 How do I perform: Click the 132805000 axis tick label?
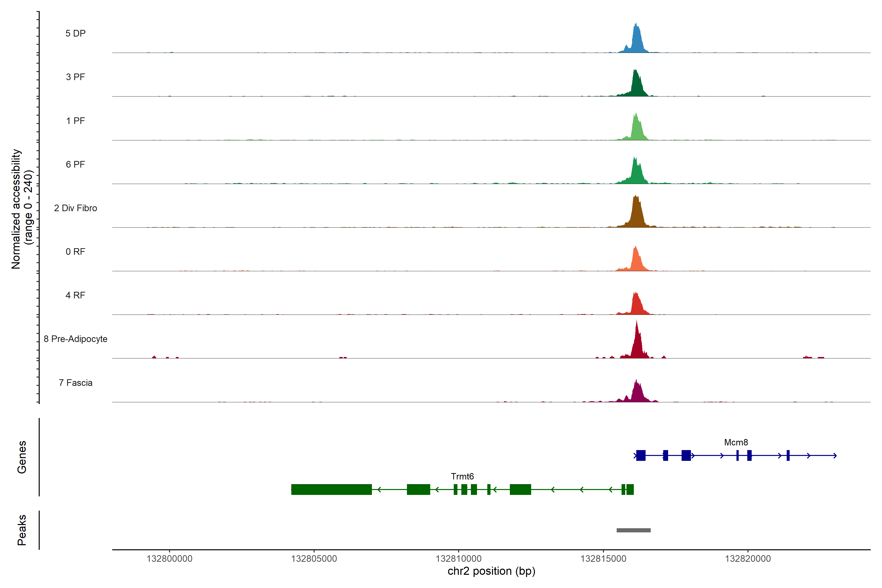click(x=314, y=559)
